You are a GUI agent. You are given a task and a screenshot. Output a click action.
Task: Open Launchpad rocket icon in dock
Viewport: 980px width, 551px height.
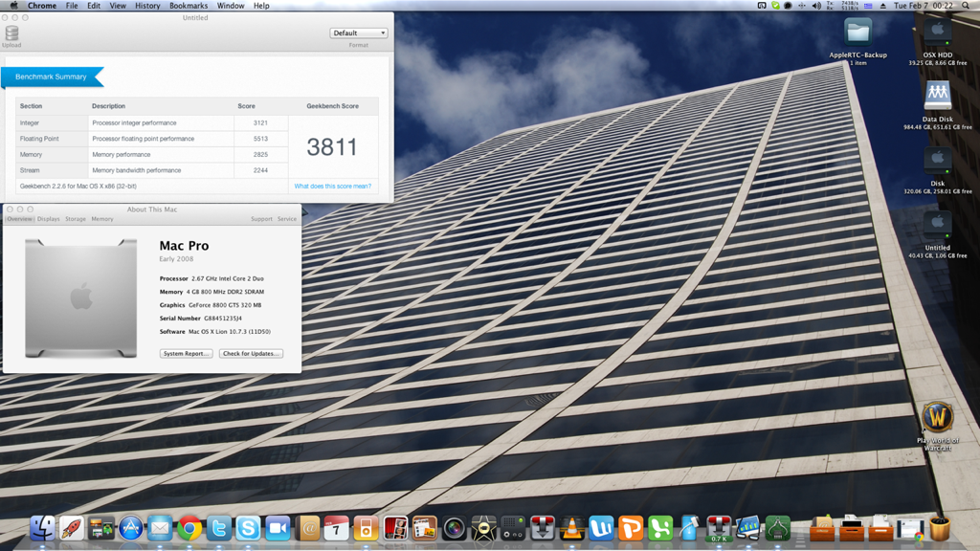72,528
